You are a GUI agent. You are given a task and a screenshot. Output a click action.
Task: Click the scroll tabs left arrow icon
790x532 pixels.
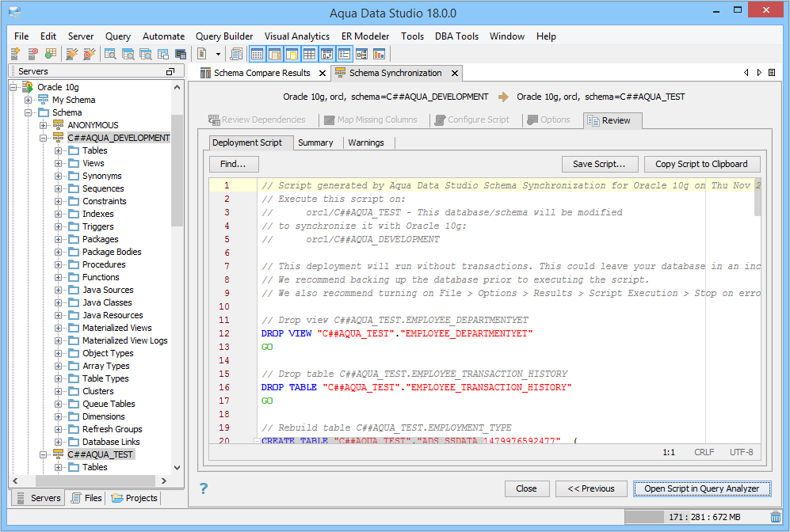(746, 73)
